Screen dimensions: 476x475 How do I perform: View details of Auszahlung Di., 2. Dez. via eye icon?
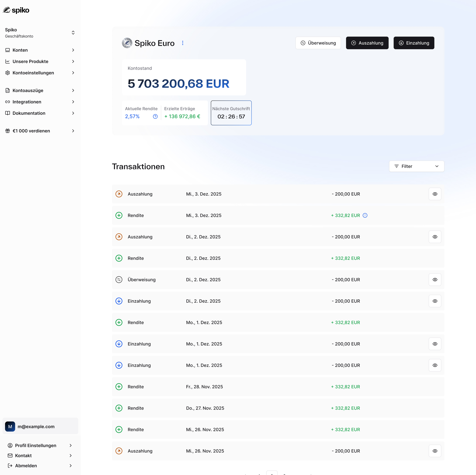click(x=435, y=237)
